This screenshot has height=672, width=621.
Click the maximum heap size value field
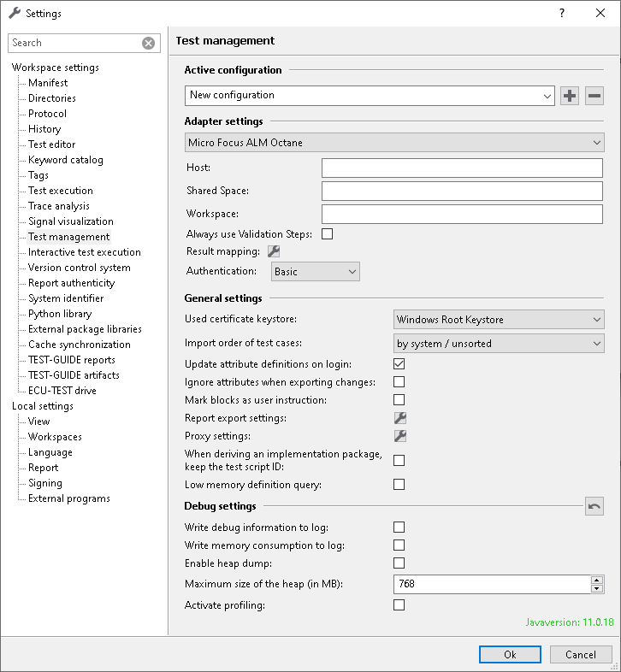(492, 584)
